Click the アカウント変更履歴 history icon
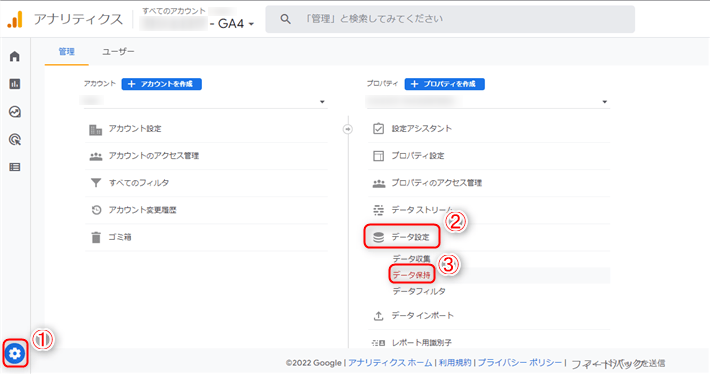Screen dimensions: 710x374 coord(96,210)
